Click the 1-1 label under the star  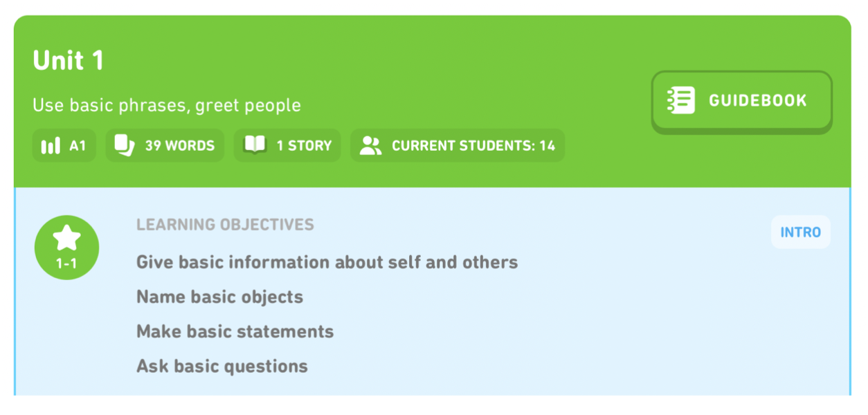pyautogui.click(x=66, y=264)
